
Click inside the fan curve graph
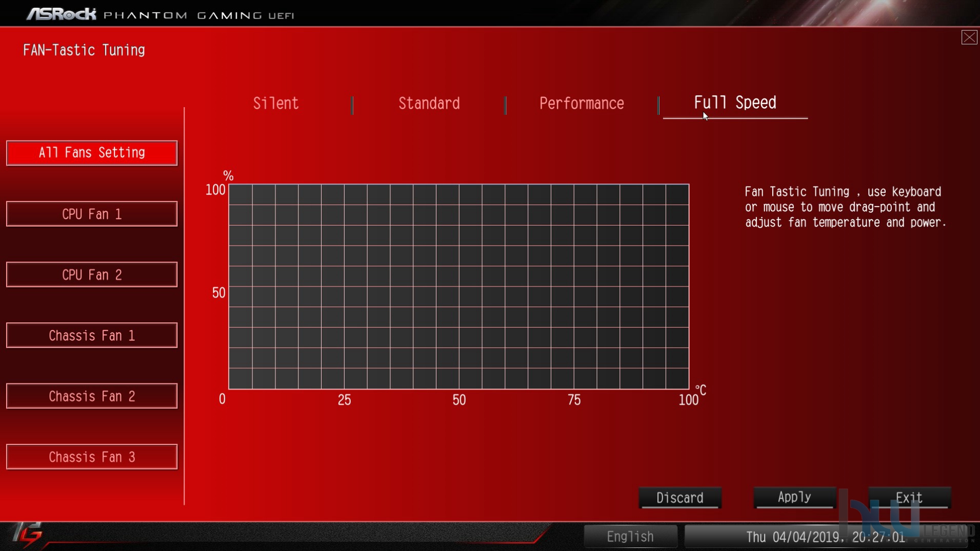458,287
